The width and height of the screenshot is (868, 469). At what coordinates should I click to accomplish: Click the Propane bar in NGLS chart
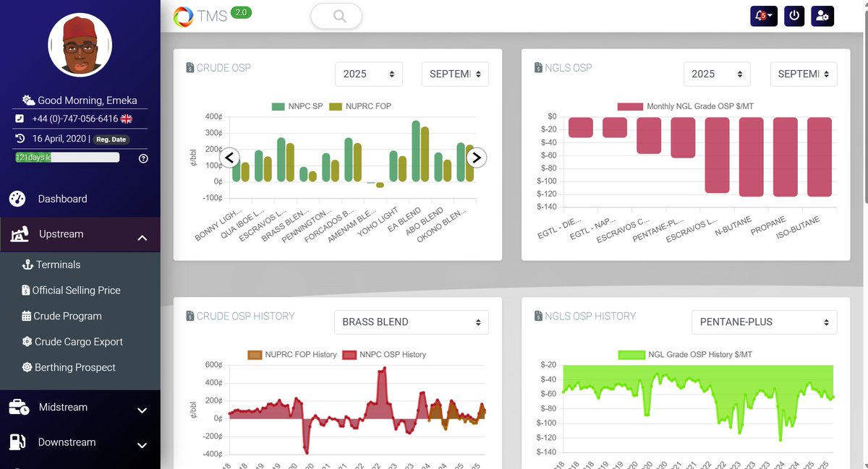(786, 157)
